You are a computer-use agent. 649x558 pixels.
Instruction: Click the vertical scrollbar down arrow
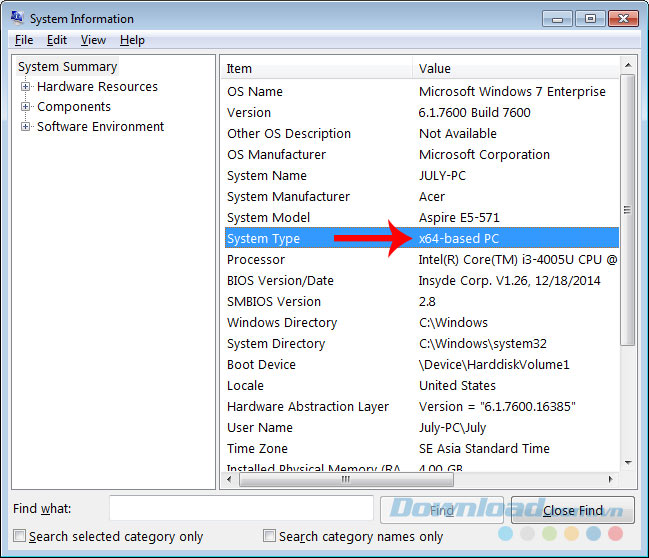coord(628,464)
